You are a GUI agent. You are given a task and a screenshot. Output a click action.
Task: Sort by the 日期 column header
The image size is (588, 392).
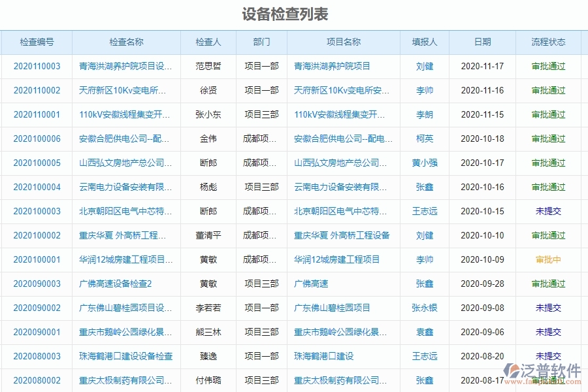tap(482, 42)
